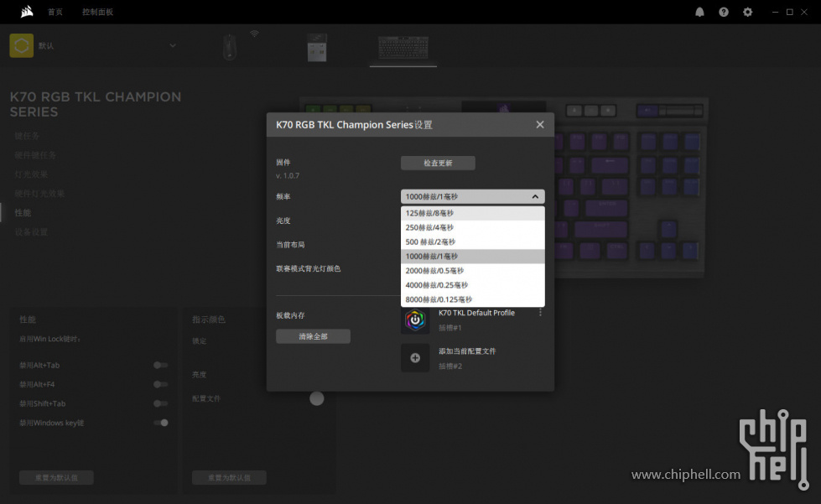Open the notifications bell
This screenshot has height=504, width=821.
(699, 12)
